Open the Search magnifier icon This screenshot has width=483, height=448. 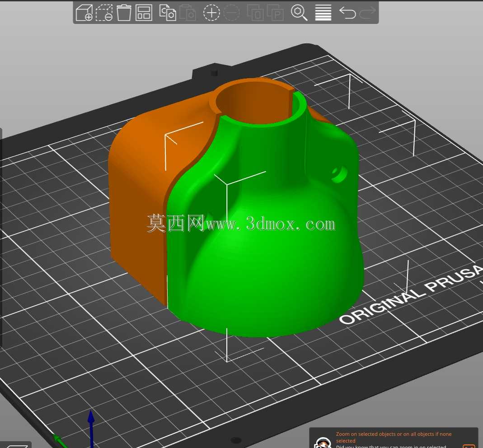(299, 13)
